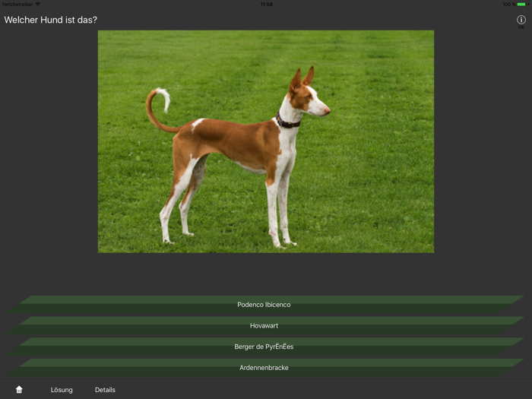Tap the battery indicator in status bar
The height and width of the screenshot is (399, 532).
click(x=523, y=5)
